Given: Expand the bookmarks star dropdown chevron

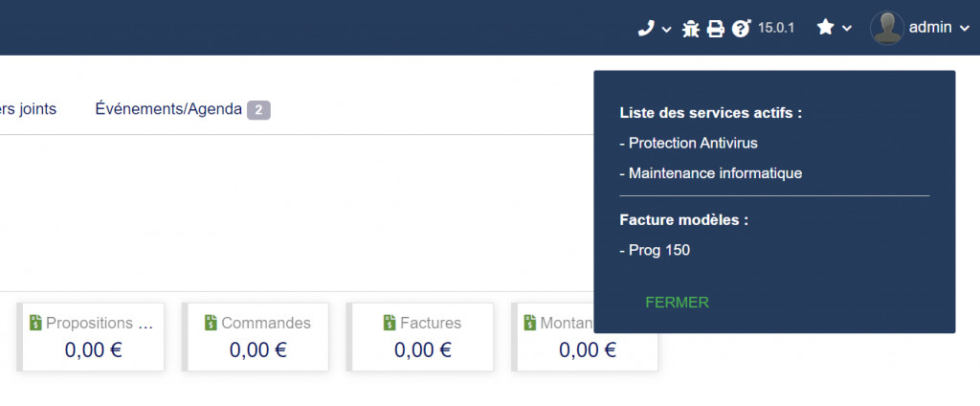Looking at the screenshot, I should point(846,28).
